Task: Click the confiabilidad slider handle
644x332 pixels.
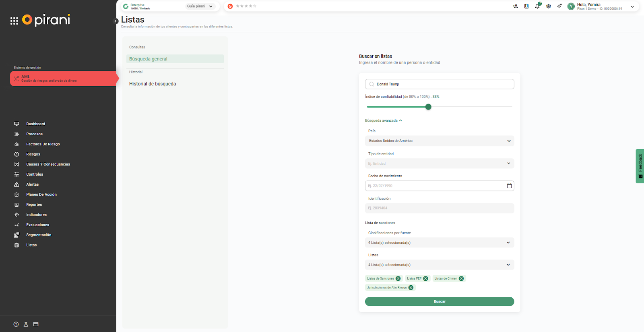Action: pos(428,107)
